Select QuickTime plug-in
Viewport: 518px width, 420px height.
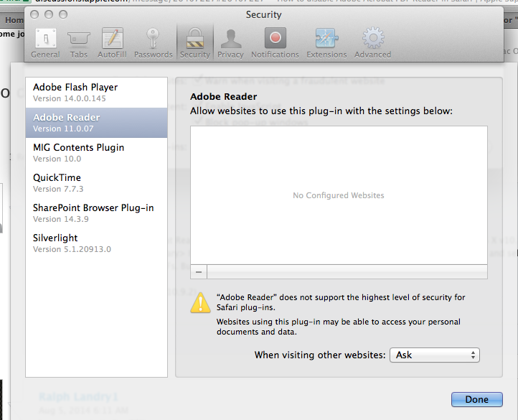[96, 183]
